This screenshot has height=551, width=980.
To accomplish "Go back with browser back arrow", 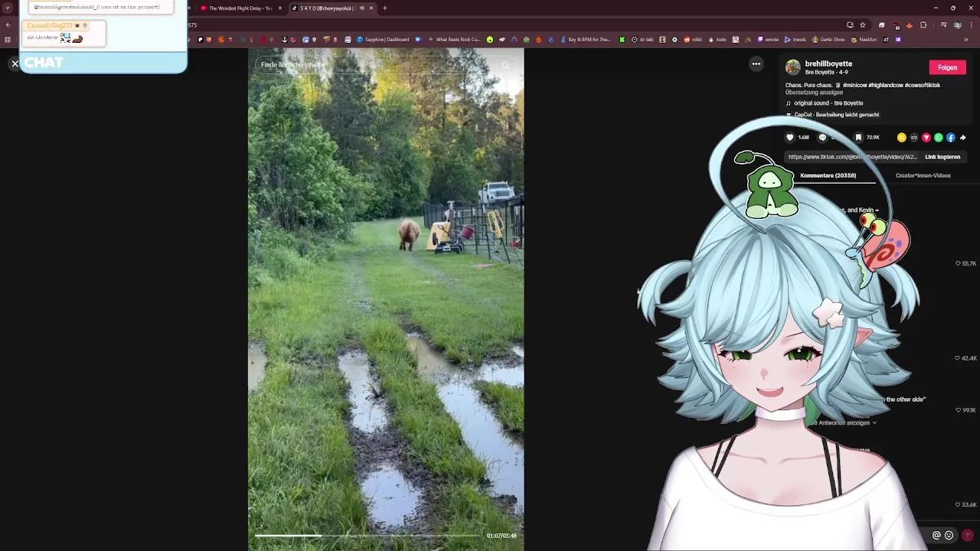I will [x=8, y=25].
